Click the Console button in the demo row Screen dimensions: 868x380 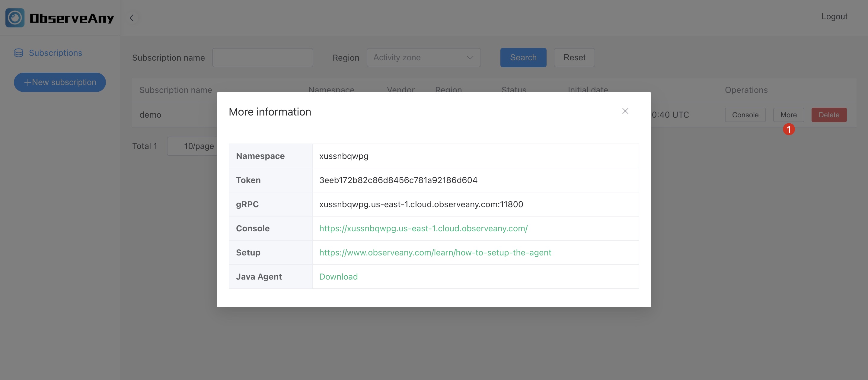(x=745, y=115)
